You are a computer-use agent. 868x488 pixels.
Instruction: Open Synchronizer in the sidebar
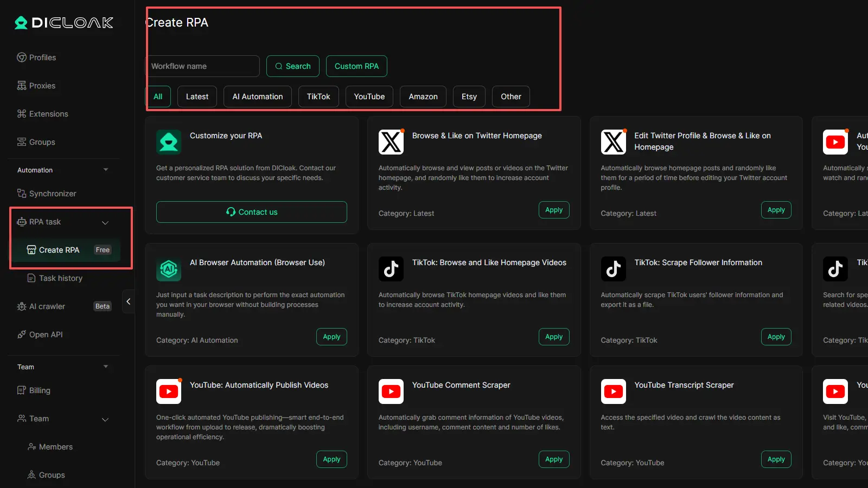pos(52,194)
